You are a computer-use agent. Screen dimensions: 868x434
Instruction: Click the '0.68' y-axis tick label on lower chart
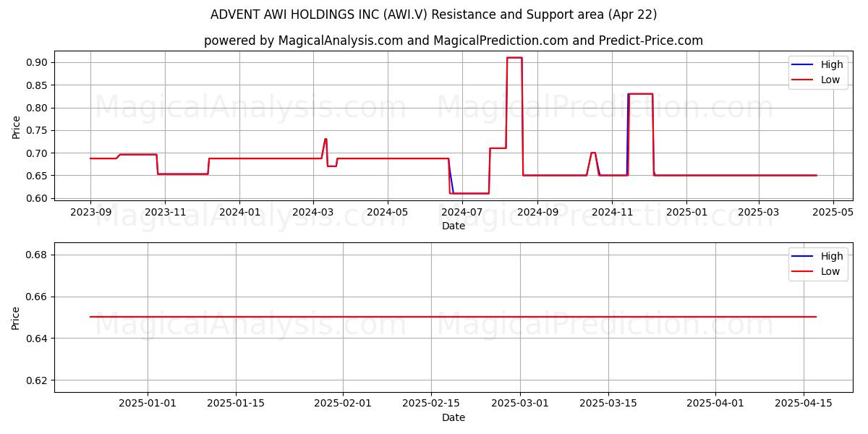click(x=38, y=255)
